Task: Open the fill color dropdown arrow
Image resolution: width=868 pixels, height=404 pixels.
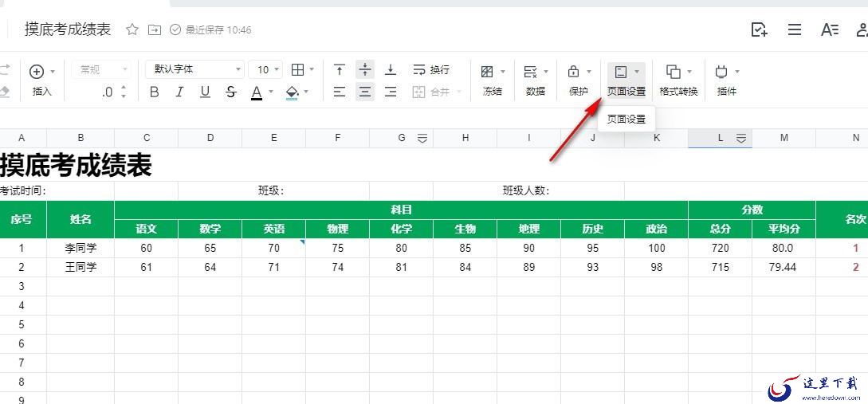Action: click(306, 92)
